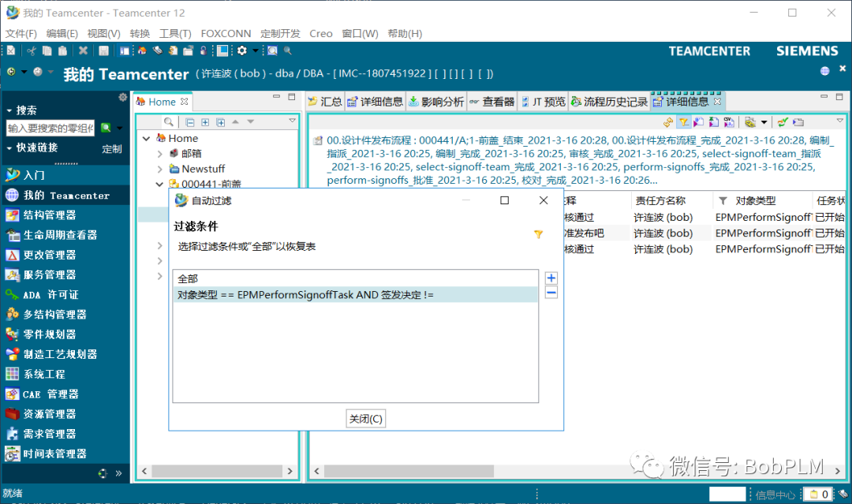The height and width of the screenshot is (504, 852).
Task: Click the 定制 link in quick links
Action: tap(112, 149)
